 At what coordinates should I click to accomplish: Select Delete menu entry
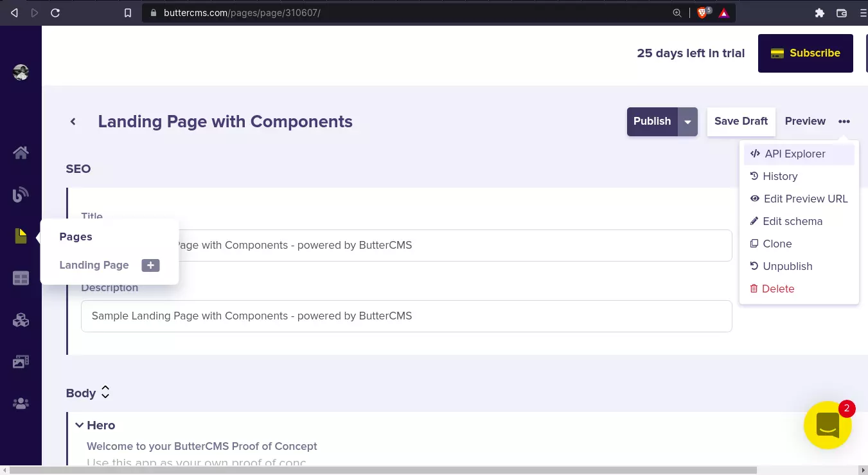point(799,289)
